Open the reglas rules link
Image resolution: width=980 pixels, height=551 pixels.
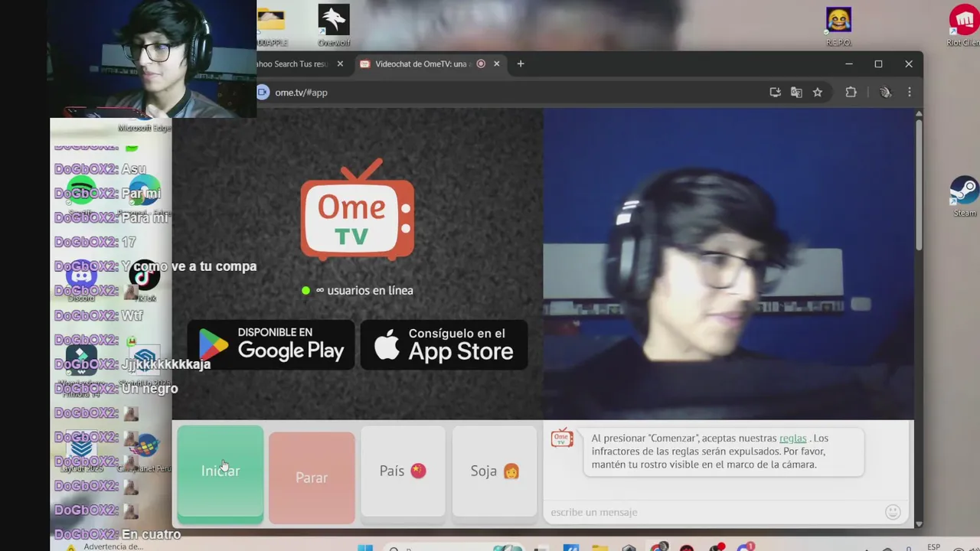point(792,439)
